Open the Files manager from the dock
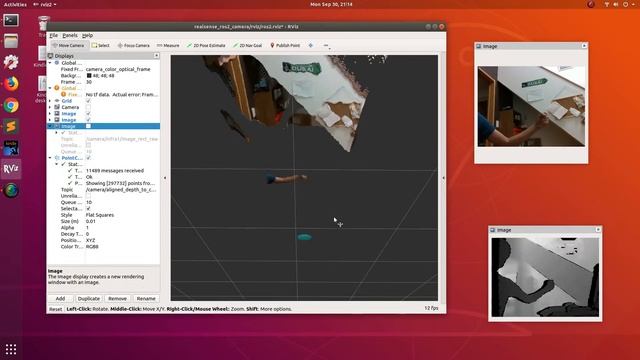 tap(11, 41)
